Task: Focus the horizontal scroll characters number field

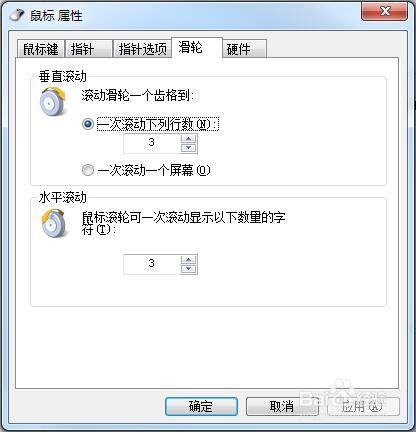Action: click(x=152, y=264)
